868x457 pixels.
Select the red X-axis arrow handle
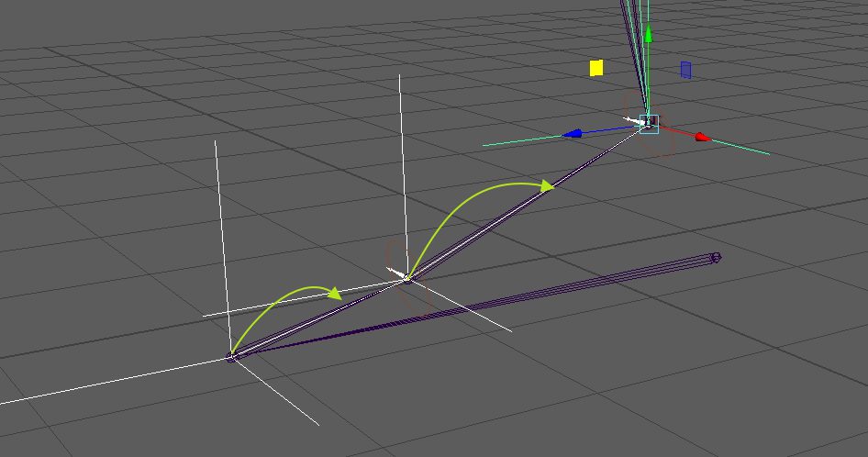click(x=703, y=137)
